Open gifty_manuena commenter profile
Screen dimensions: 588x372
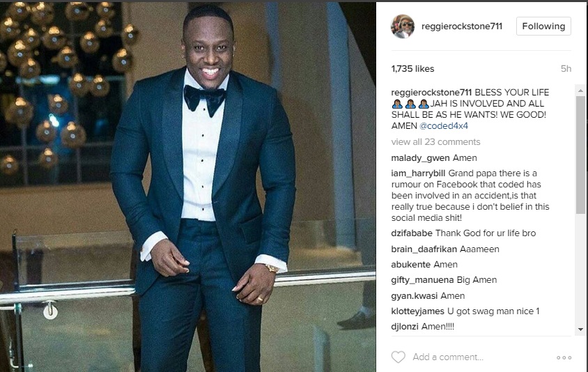(x=422, y=280)
